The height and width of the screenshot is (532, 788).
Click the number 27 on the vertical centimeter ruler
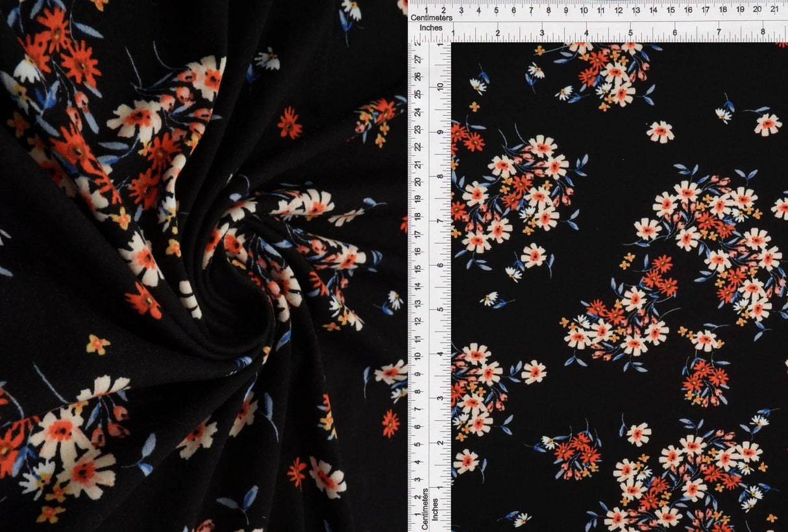(419, 59)
